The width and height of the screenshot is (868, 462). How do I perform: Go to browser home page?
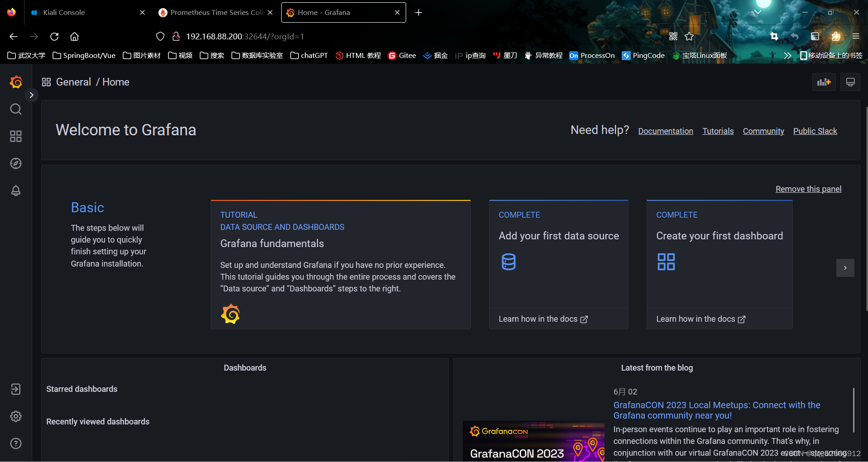point(74,37)
